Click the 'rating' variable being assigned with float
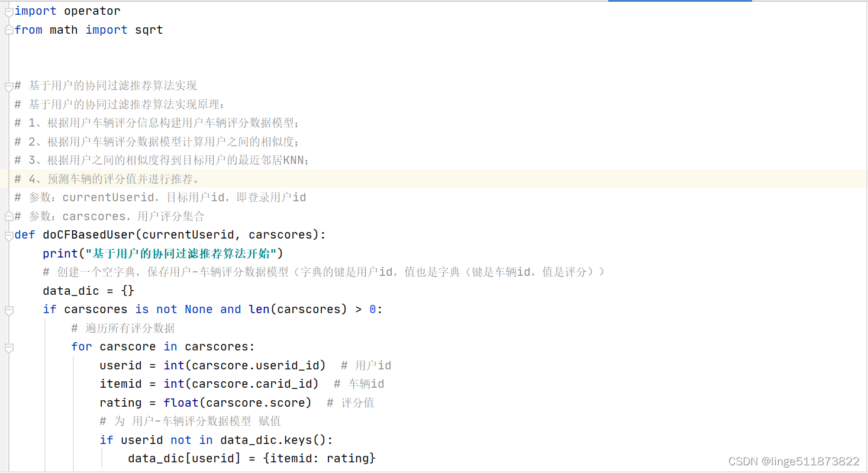The width and height of the screenshot is (868, 473). click(x=121, y=403)
